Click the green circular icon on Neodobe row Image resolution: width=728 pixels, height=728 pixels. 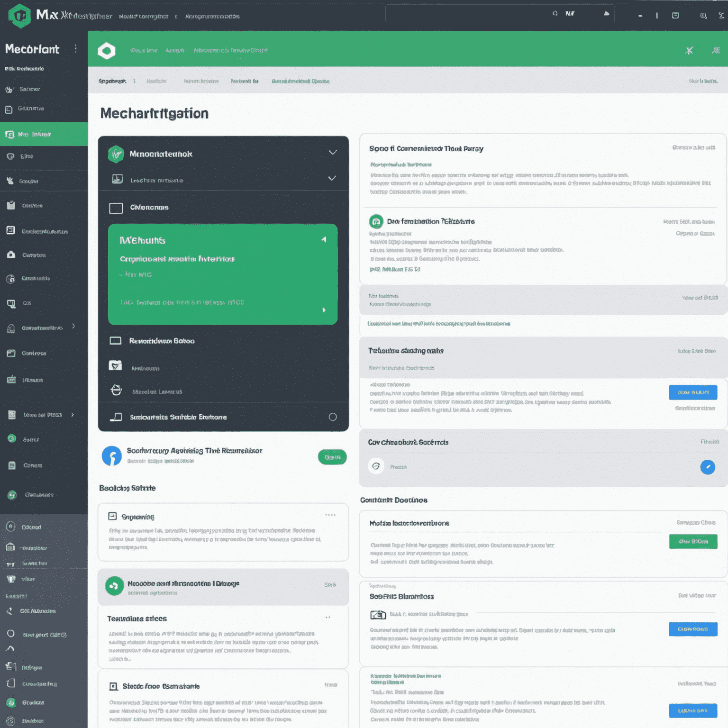pos(114,586)
